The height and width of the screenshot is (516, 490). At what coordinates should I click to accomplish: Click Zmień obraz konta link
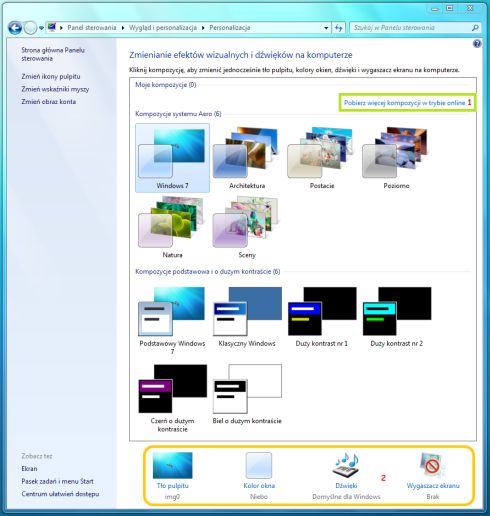click(x=49, y=101)
